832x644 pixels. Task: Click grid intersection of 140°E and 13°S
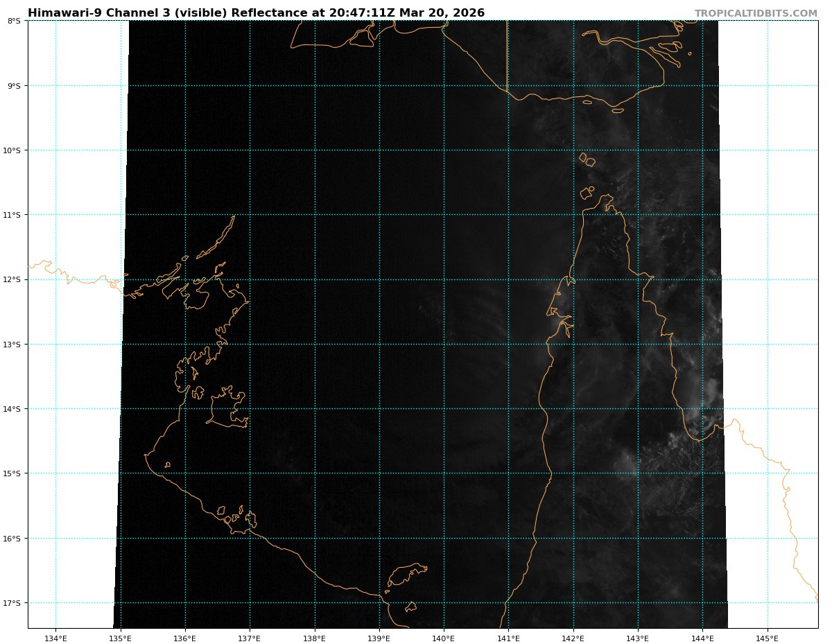tap(444, 345)
